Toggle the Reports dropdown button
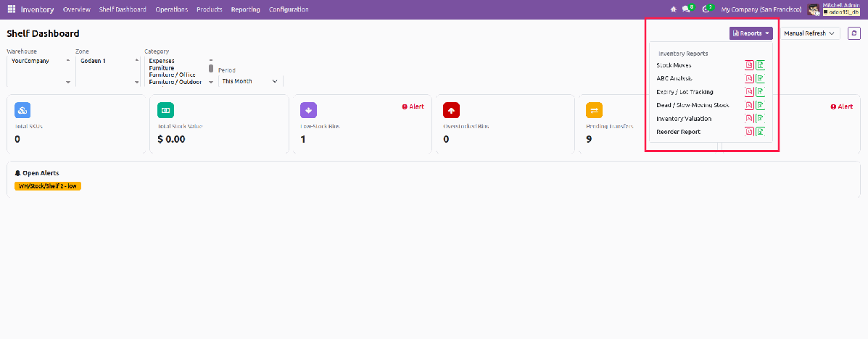868x339 pixels. pyautogui.click(x=751, y=33)
